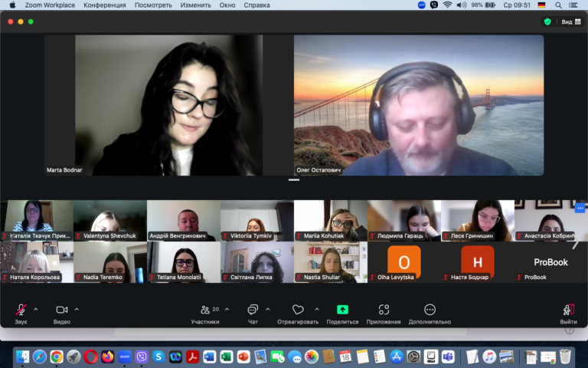Screen dimensions: 588x368
Task: Go to next page of gallery thumbnails
Action: tap(575, 244)
